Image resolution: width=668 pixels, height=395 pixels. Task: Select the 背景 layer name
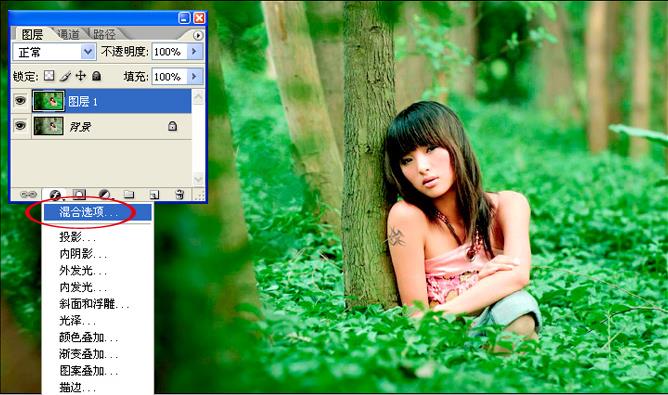coord(80,127)
